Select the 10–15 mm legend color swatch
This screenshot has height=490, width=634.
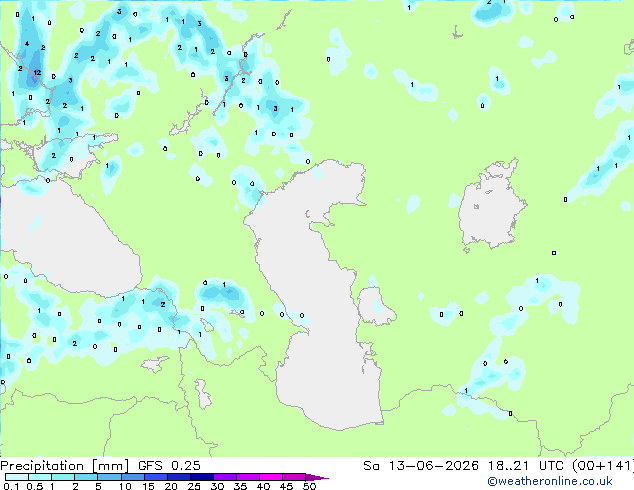(x=132, y=477)
